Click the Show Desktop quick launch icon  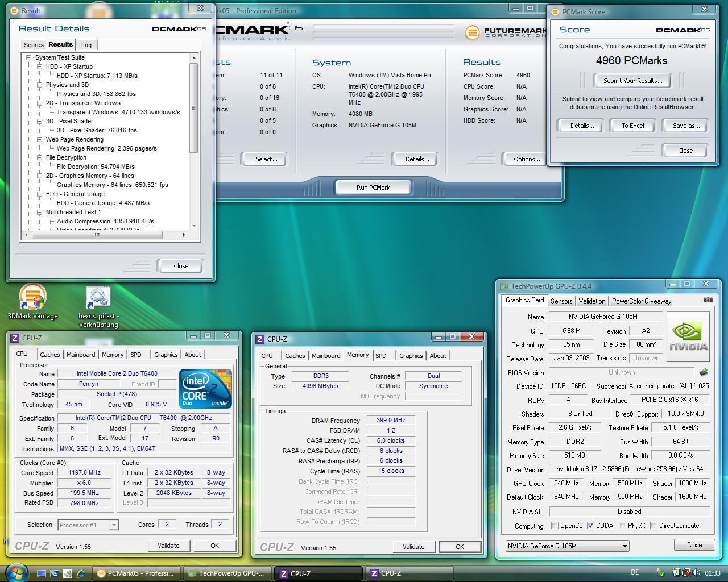[42, 573]
